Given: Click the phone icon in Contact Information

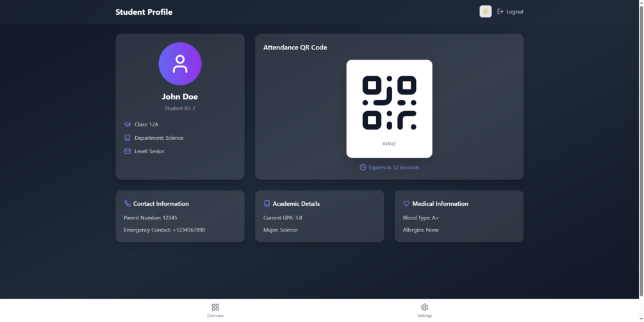Looking at the screenshot, I should 128,203.
